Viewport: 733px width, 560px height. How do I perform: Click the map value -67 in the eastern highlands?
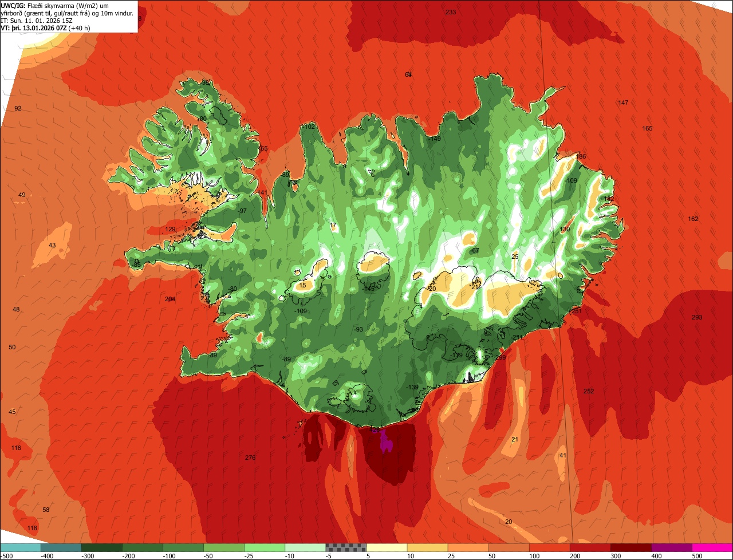[475, 251]
